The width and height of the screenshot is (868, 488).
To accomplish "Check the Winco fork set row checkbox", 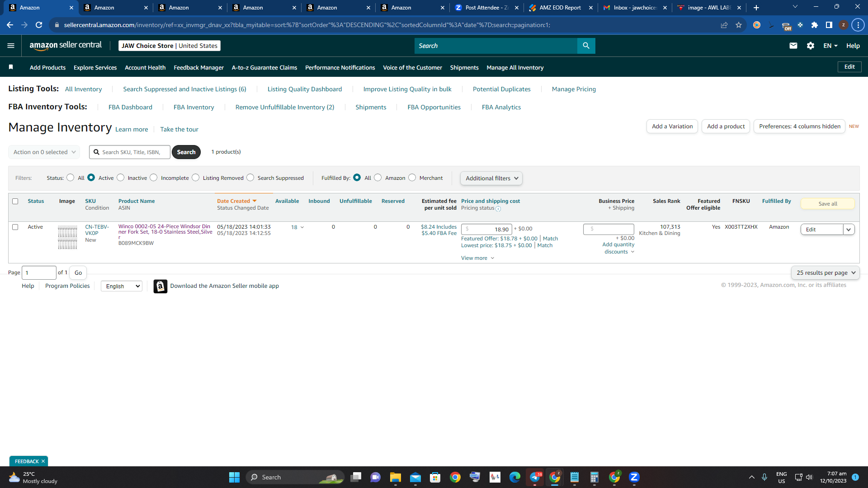I will pyautogui.click(x=15, y=227).
